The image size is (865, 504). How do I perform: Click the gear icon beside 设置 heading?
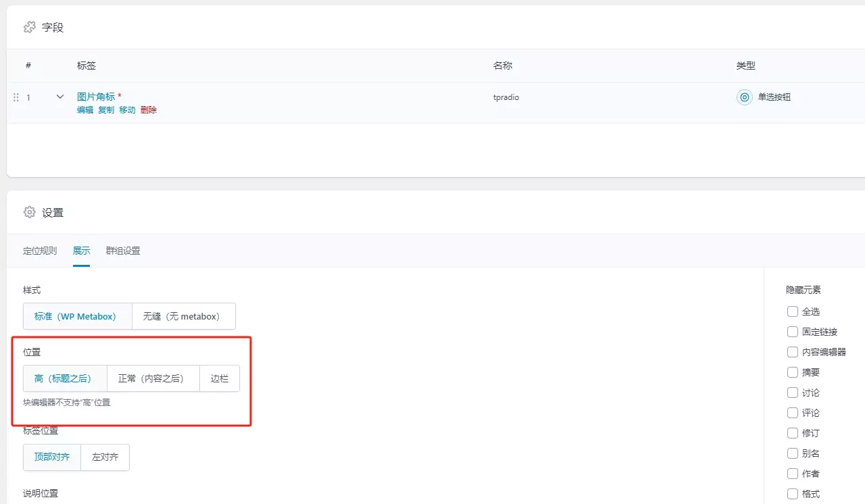(x=29, y=212)
